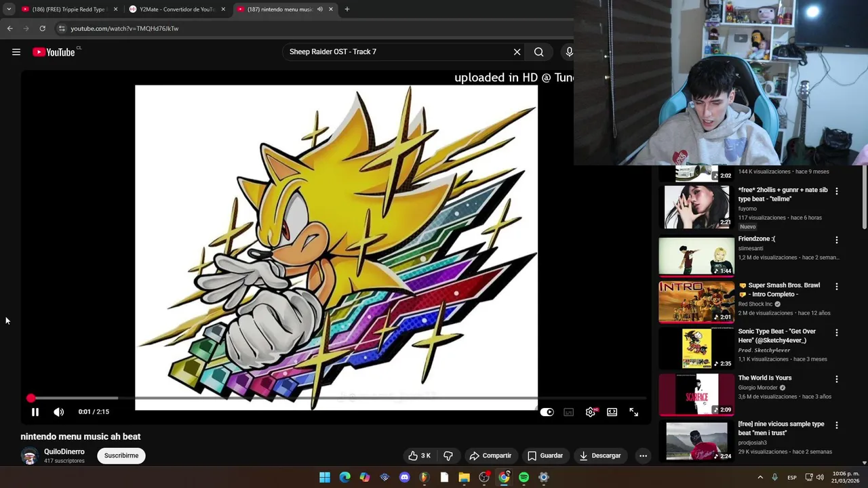Enter fullscreen mode
The width and height of the screenshot is (868, 488).
633,412
